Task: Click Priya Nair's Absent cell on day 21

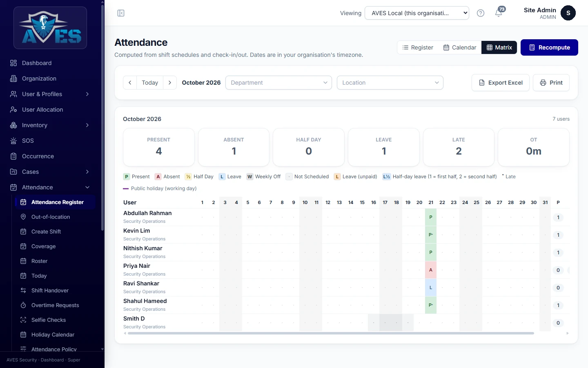Action: [x=431, y=270]
